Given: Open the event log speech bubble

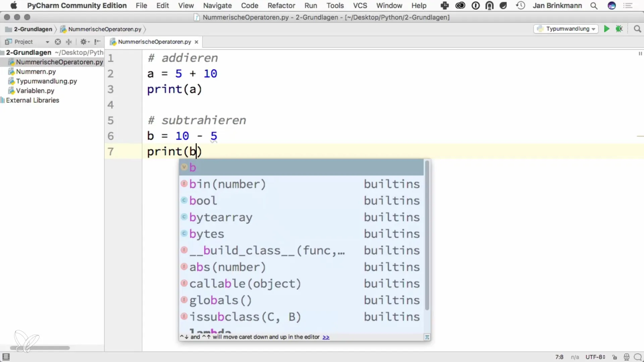Looking at the screenshot, I should point(638,357).
